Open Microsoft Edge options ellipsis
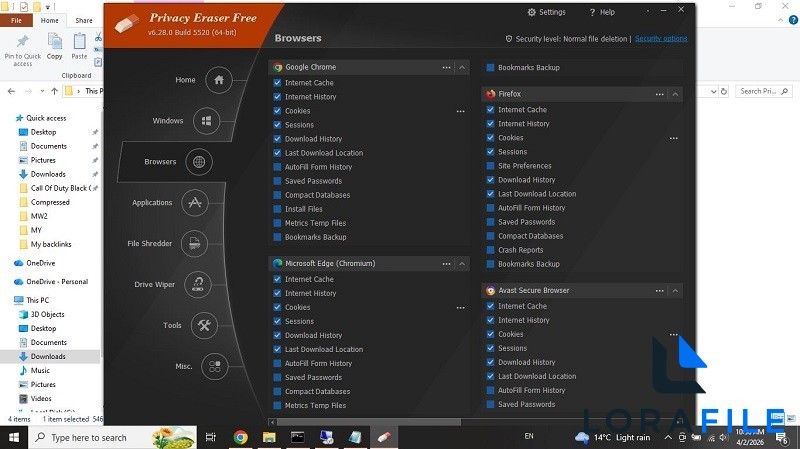The image size is (800, 449). click(446, 264)
